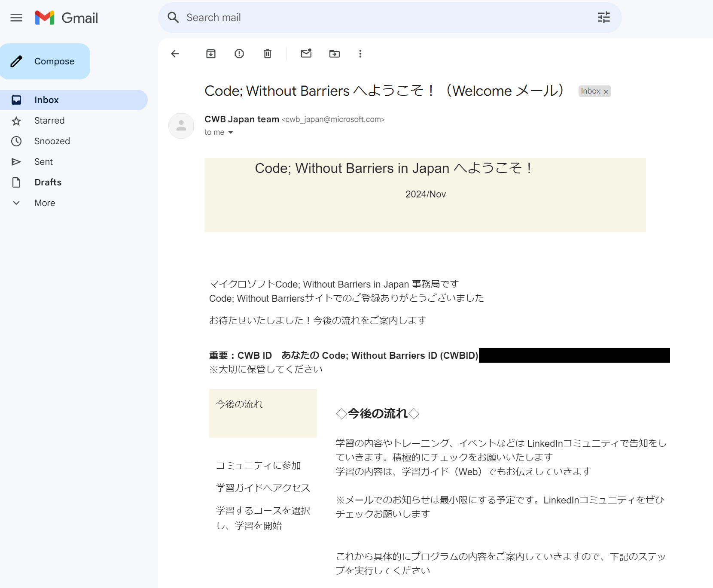Viewport: 713px width, 588px height.
Task: Go back to the inbox with the back arrow
Action: [174, 54]
